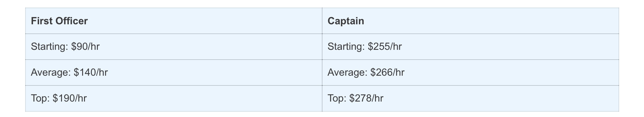Select the $140/hr average pay value
This screenshot has width=644, height=117.
pyautogui.click(x=91, y=73)
